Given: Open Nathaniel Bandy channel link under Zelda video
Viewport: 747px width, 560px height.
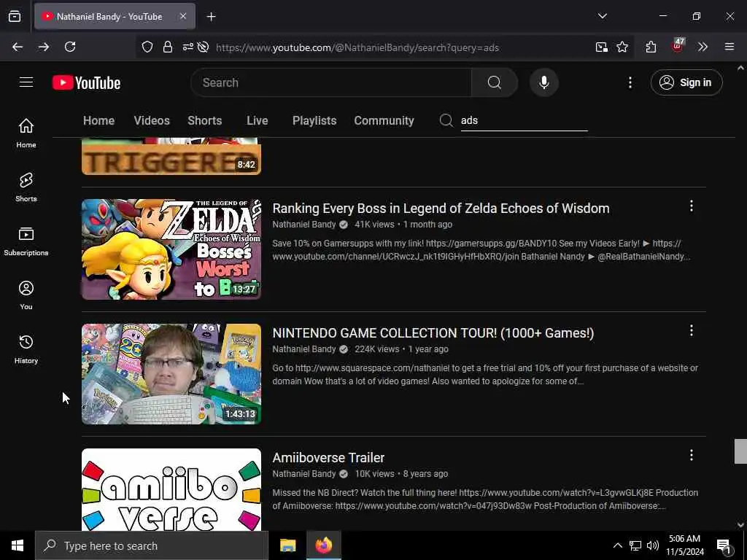Looking at the screenshot, I should click(304, 225).
